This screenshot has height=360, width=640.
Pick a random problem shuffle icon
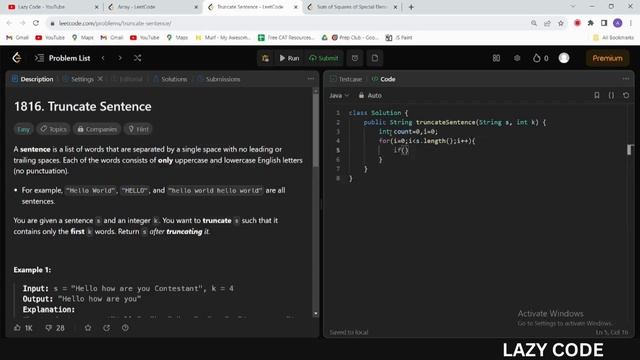coord(138,58)
